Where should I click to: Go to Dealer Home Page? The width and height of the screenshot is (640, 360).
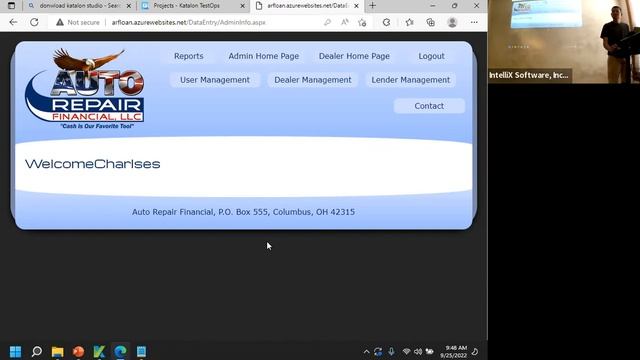[x=354, y=56]
